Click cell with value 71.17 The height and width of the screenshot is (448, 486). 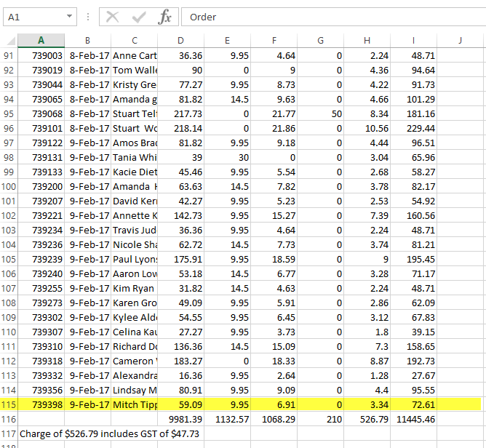click(x=413, y=274)
